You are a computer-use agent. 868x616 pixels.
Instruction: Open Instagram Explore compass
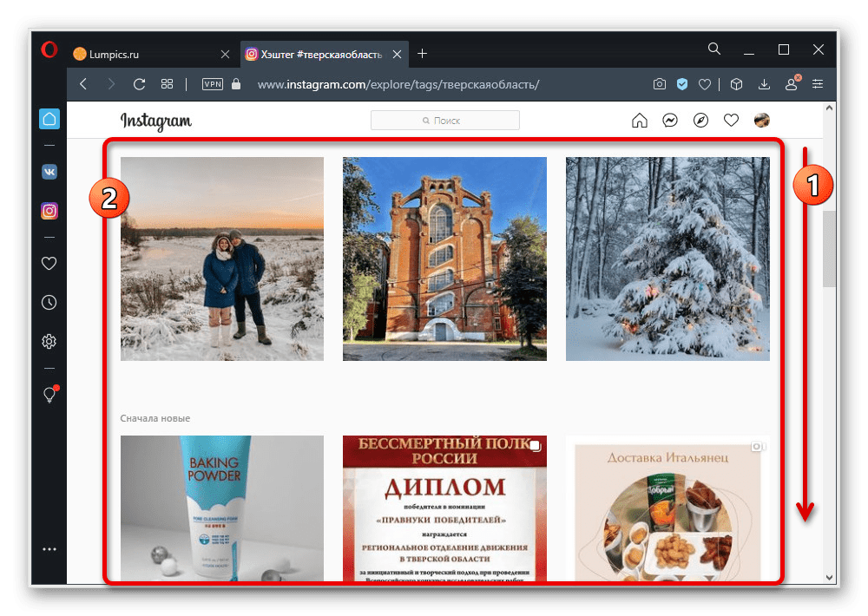(x=700, y=120)
